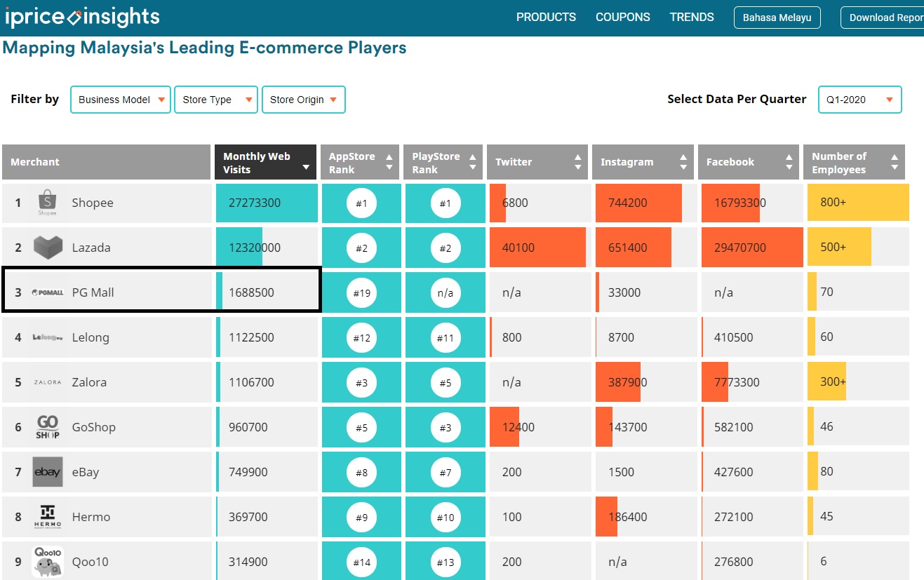924x580 pixels.
Task: Click the page title about Malaysia's E-commerce
Action: 204,48
